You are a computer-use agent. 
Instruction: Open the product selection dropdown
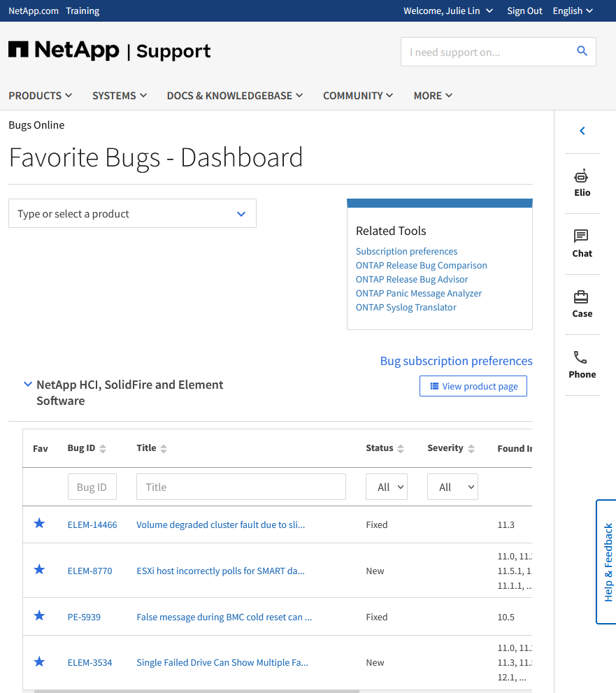[x=132, y=214]
